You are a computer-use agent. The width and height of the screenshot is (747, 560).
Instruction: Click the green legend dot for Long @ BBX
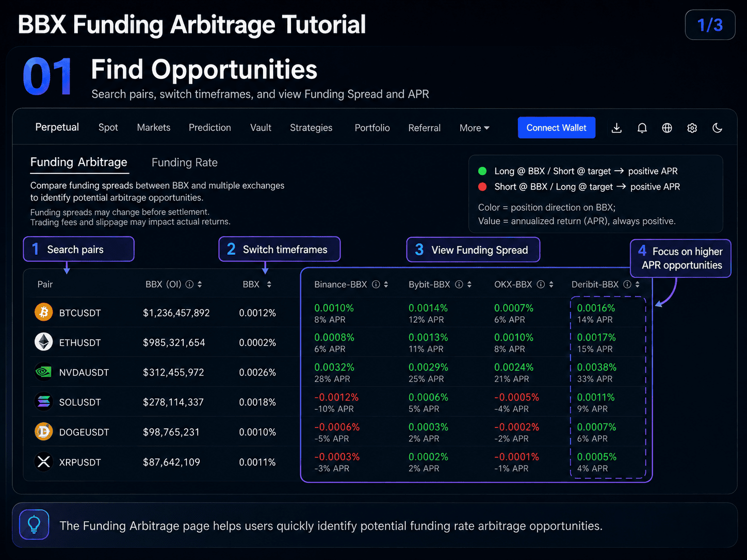click(483, 171)
